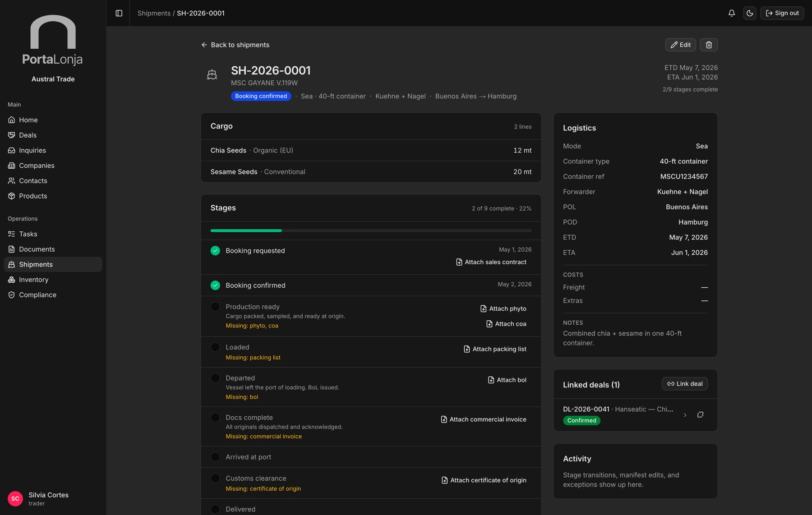Mark Production ready stage complete
Viewport: 812px width, 515px height.
pyautogui.click(x=215, y=307)
